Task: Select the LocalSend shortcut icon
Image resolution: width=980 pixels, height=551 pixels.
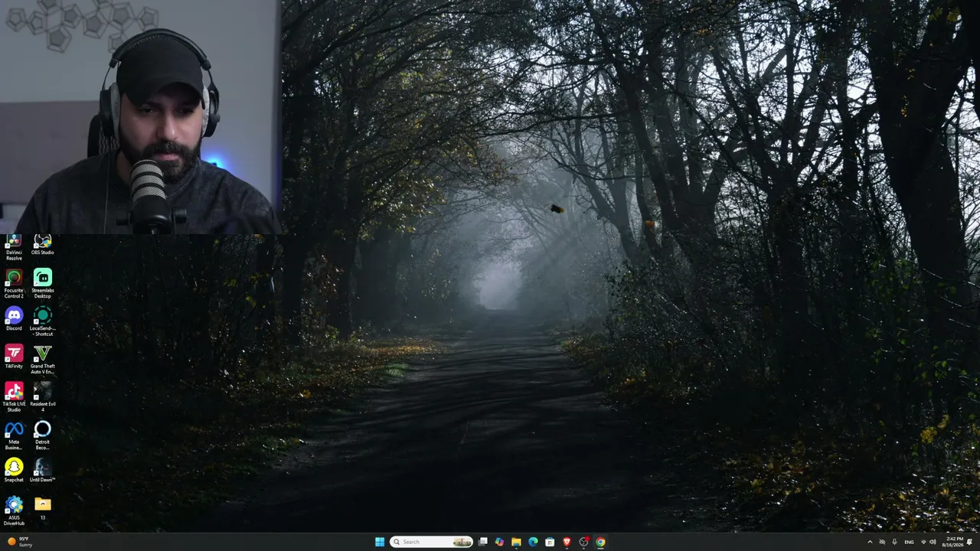Action: point(42,321)
